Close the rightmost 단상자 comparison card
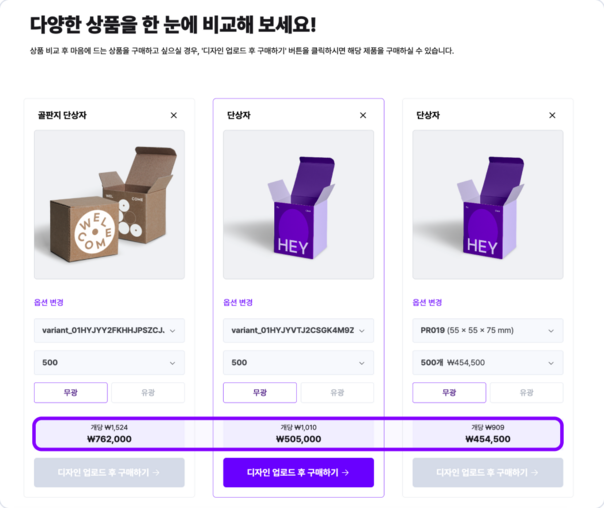 (552, 115)
